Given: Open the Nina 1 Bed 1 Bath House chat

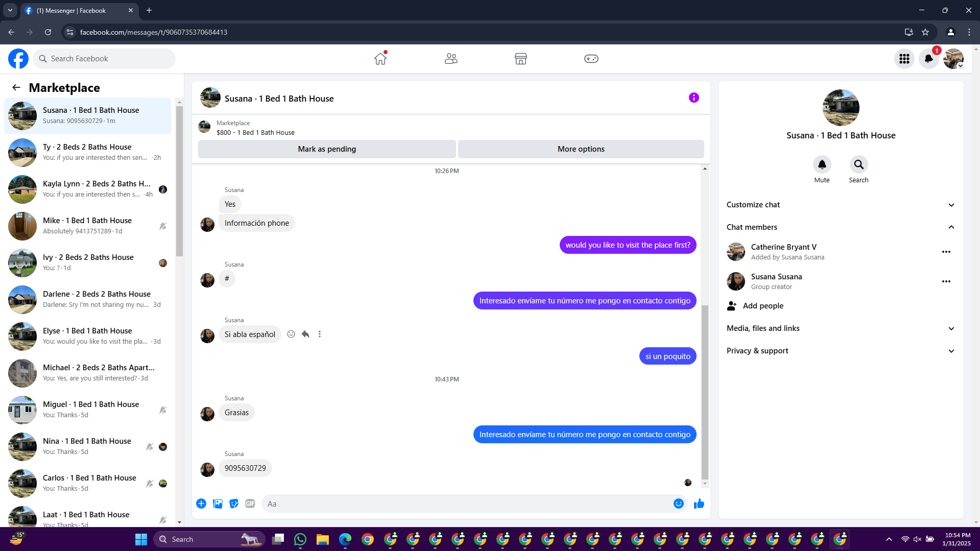Looking at the screenshot, I should [x=88, y=447].
